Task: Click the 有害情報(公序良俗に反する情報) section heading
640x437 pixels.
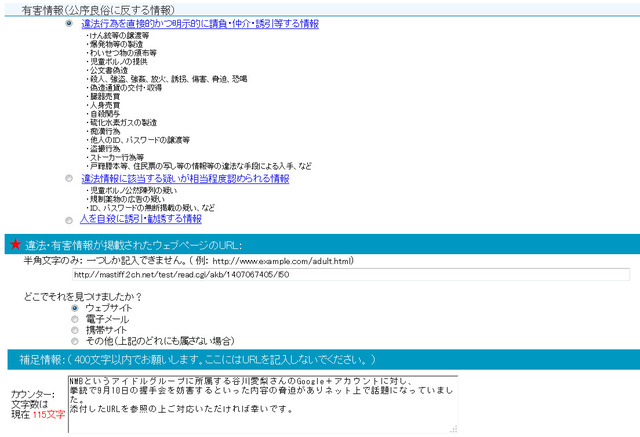Action: (x=98, y=10)
